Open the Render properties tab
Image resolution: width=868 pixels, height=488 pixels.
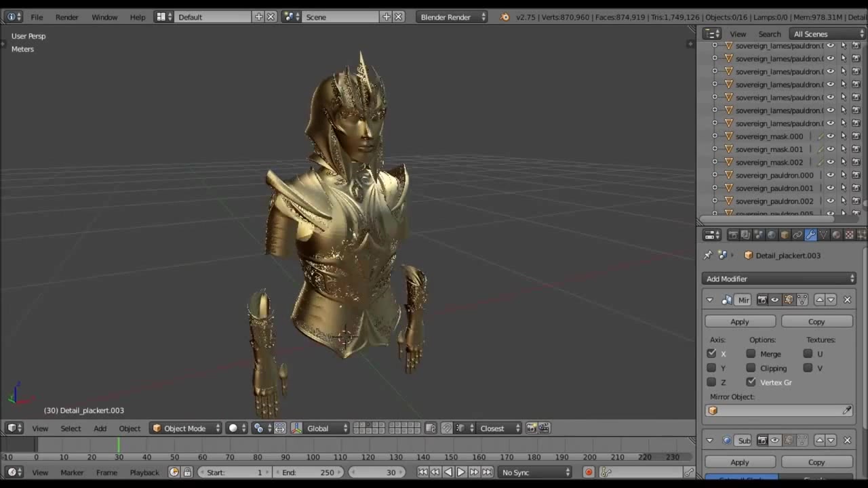pos(734,235)
